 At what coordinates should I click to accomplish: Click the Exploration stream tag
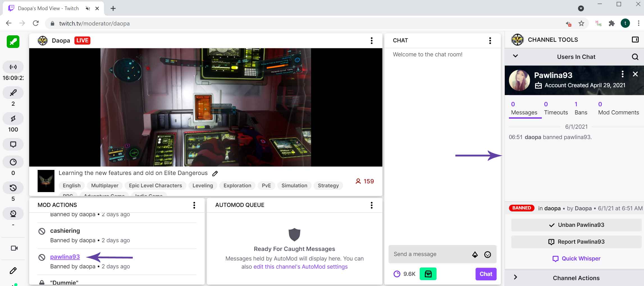(237, 186)
